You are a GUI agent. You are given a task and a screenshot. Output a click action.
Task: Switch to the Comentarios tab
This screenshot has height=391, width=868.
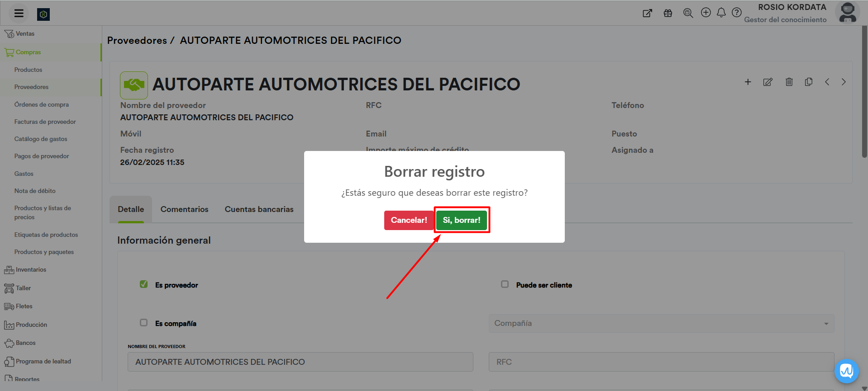[x=184, y=209]
